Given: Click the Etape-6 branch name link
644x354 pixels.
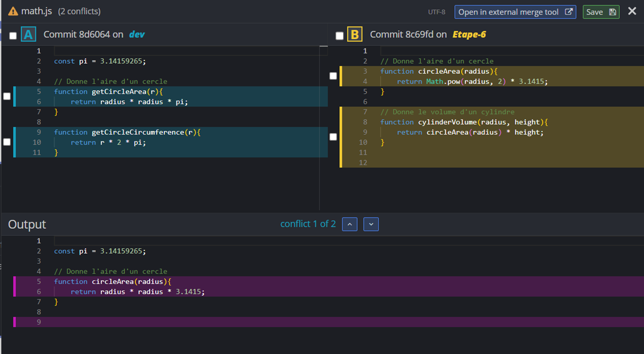Looking at the screenshot, I should pos(469,35).
